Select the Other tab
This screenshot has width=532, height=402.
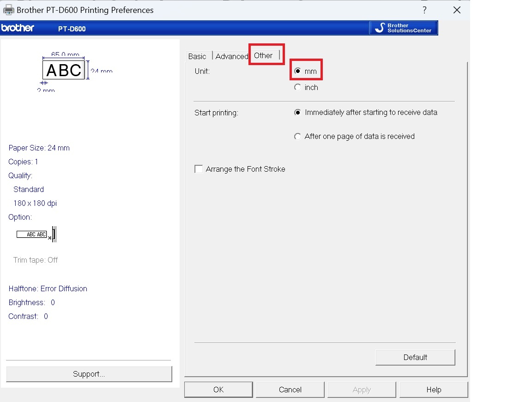263,55
